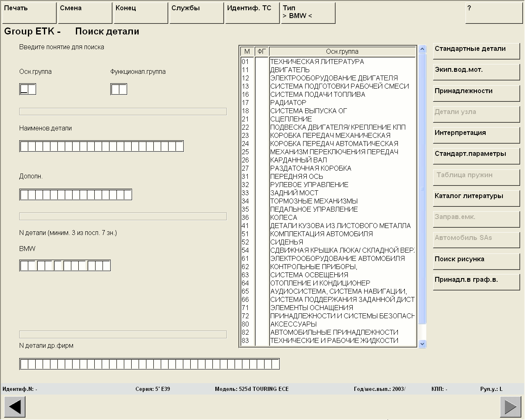This screenshot has width=525, height=420.
Task: Click Поиск рисунка button
Action: (476, 262)
